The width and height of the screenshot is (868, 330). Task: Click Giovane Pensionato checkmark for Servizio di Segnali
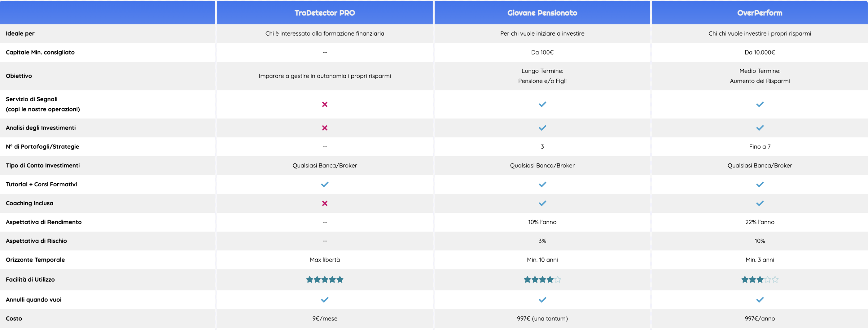point(542,104)
